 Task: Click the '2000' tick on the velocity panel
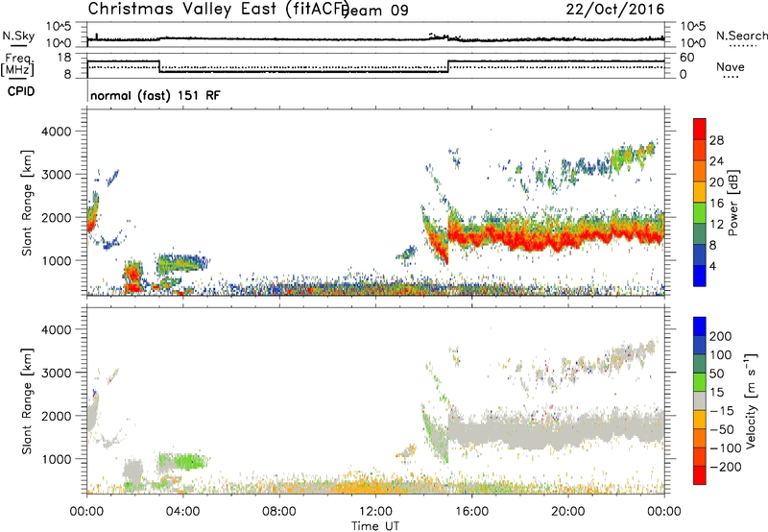(56, 416)
